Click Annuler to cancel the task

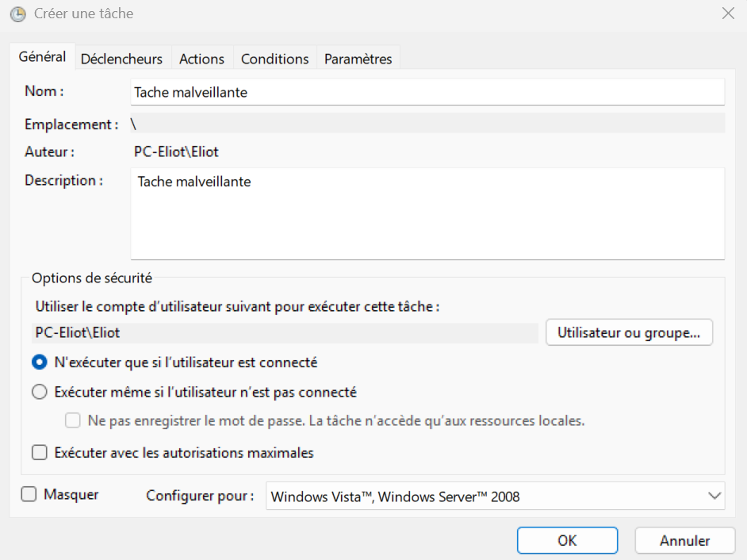684,540
